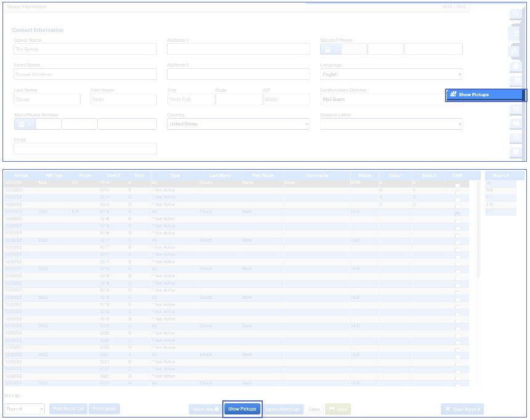Click the Event Name input field
This screenshot has height=420, width=530.
[x=85, y=74]
